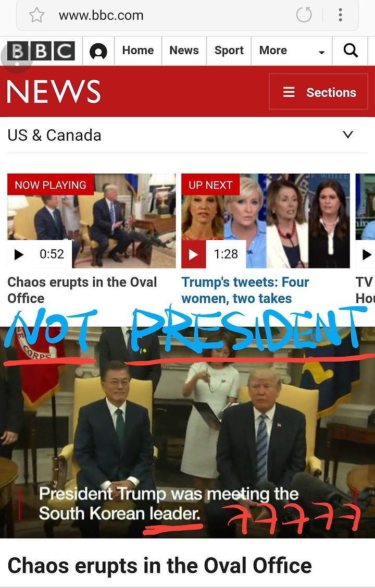Screen dimensions: 375x588
Task: Open the Sections menu button
Action: 318,92
